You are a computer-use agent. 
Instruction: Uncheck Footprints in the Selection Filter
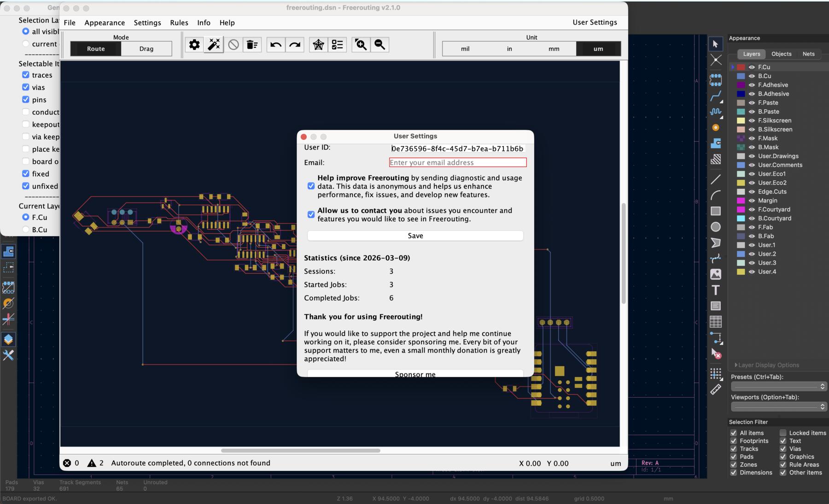tap(734, 441)
